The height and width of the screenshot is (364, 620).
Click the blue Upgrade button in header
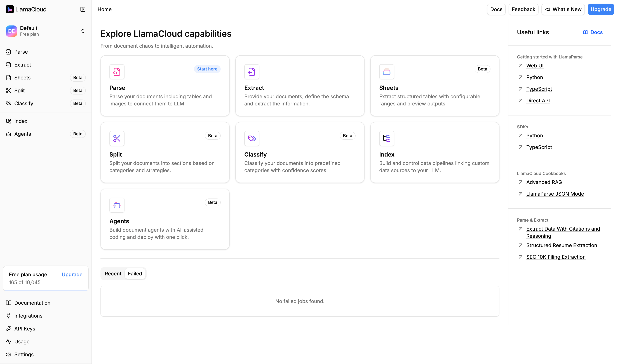click(x=601, y=9)
